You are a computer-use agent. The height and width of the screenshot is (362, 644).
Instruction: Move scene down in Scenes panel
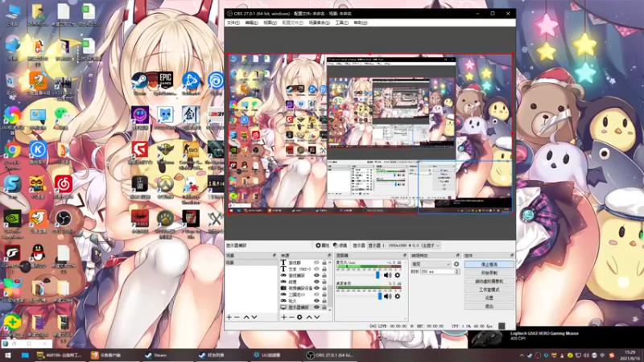[x=254, y=317]
